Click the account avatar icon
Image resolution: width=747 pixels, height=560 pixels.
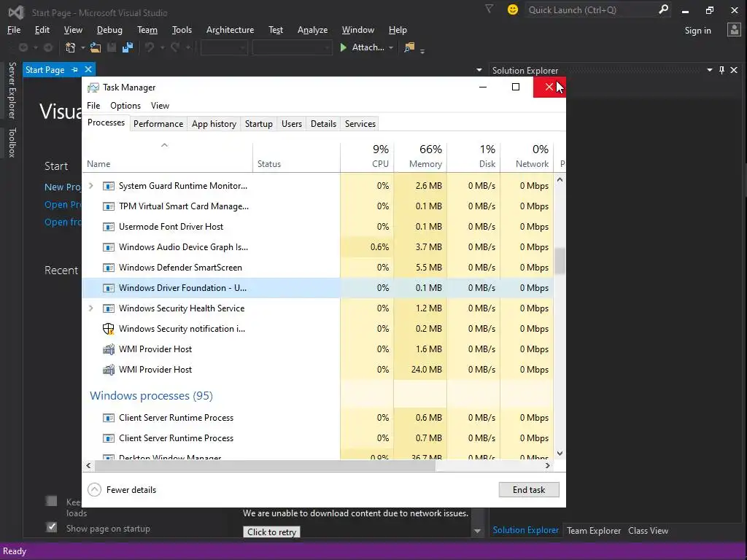[734, 30]
